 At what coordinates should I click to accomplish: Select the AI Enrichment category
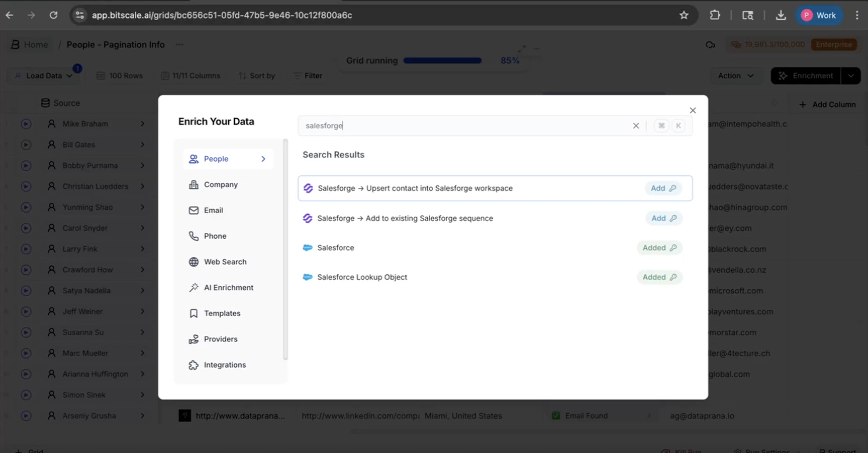click(x=229, y=288)
